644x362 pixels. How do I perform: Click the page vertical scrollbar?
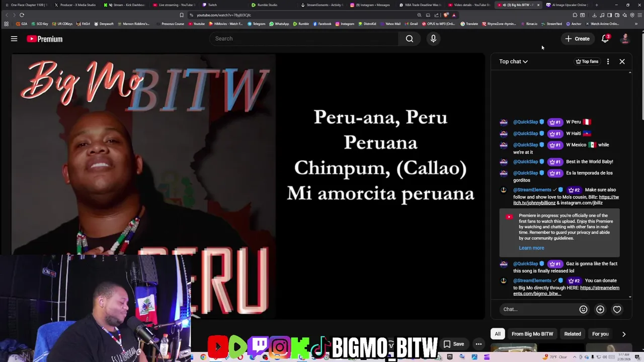pos(642,75)
